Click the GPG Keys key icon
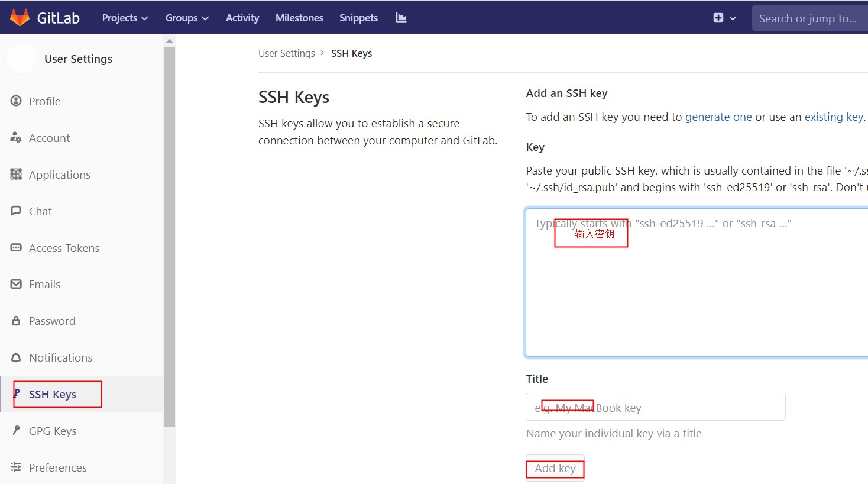Screen dimensions: 868x484 17,431
